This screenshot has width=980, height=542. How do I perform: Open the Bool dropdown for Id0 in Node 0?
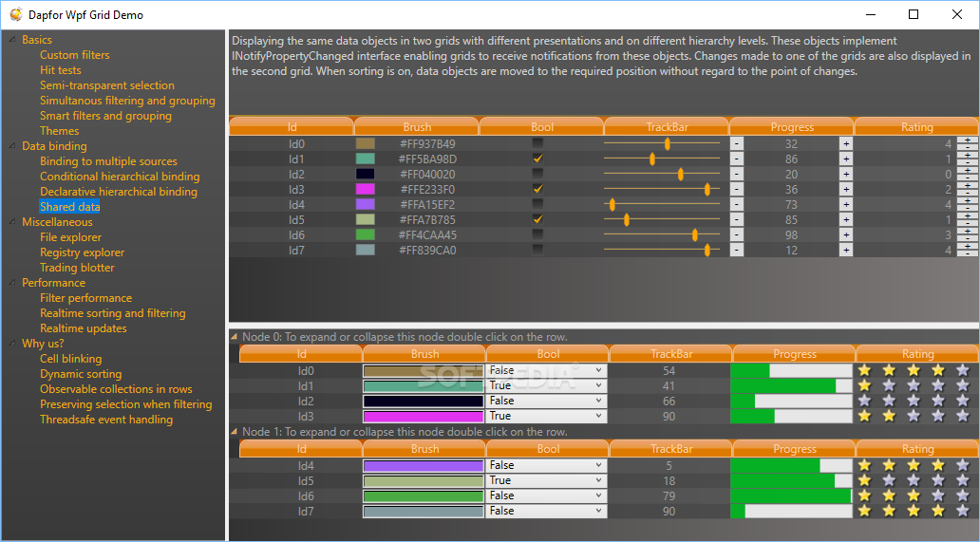point(546,370)
